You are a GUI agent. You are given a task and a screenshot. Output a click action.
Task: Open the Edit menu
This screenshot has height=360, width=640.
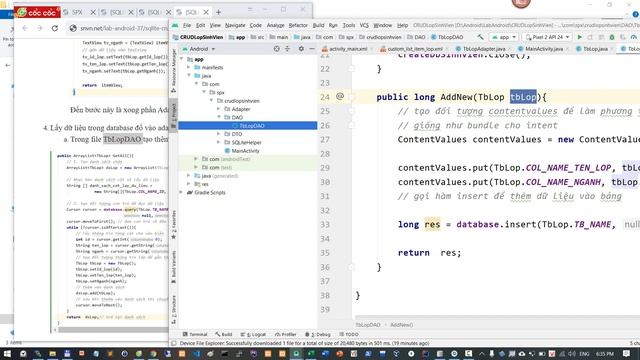pos(200,25)
